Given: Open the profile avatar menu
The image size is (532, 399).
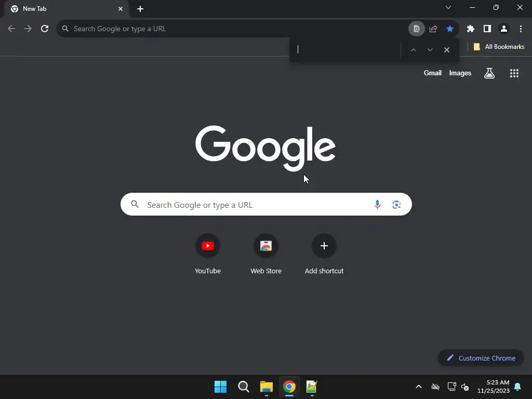Looking at the screenshot, I should coord(504,29).
